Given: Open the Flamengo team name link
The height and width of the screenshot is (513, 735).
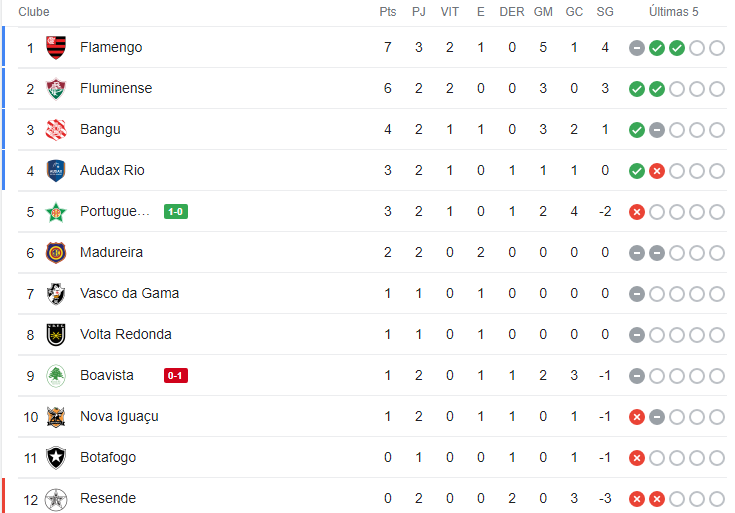Looking at the screenshot, I should pyautogui.click(x=111, y=47).
